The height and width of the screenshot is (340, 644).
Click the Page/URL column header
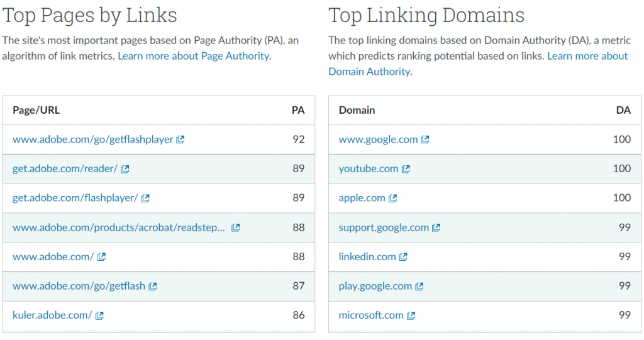point(36,110)
